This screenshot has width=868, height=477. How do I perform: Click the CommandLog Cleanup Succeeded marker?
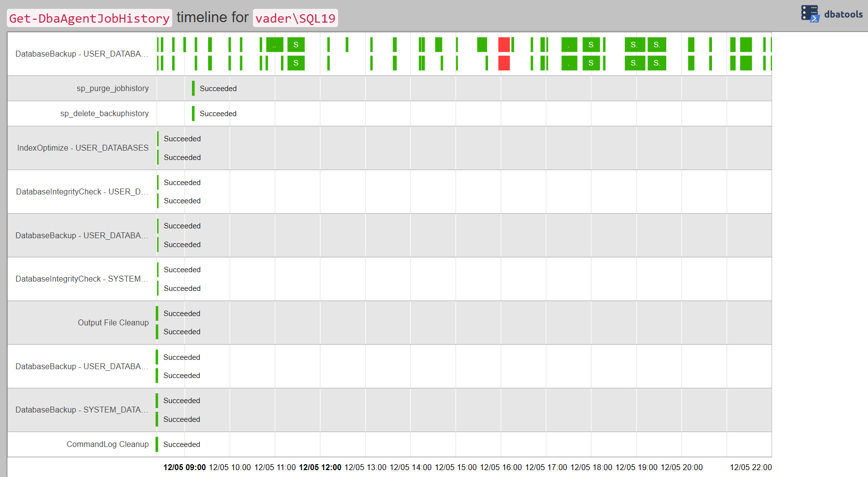pos(157,445)
